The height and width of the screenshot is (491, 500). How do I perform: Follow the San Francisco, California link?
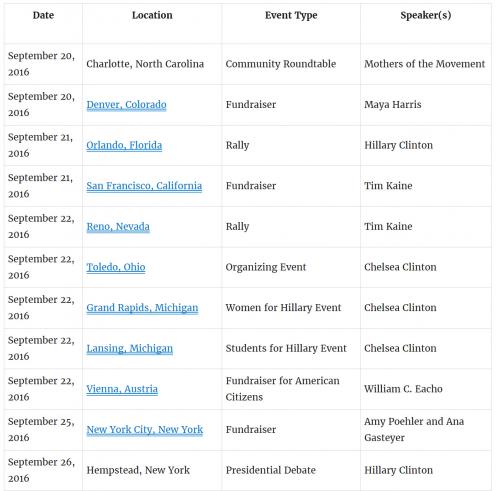(x=144, y=186)
